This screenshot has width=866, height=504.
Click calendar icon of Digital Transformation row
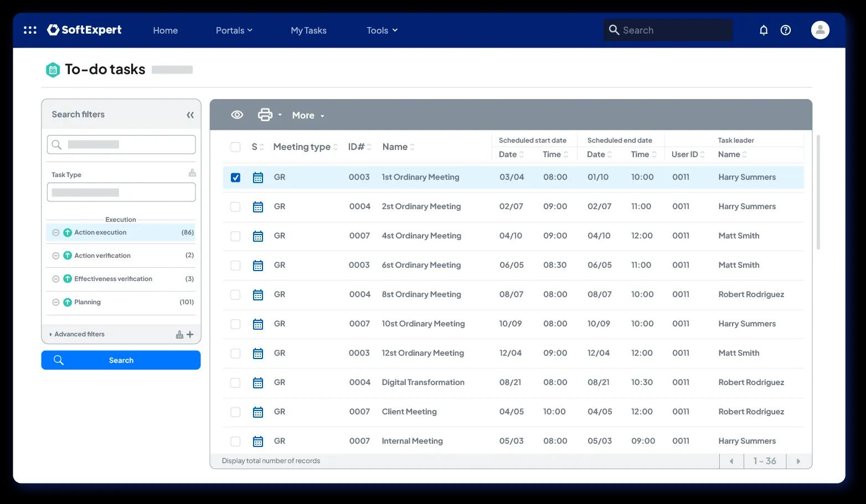pyautogui.click(x=258, y=382)
